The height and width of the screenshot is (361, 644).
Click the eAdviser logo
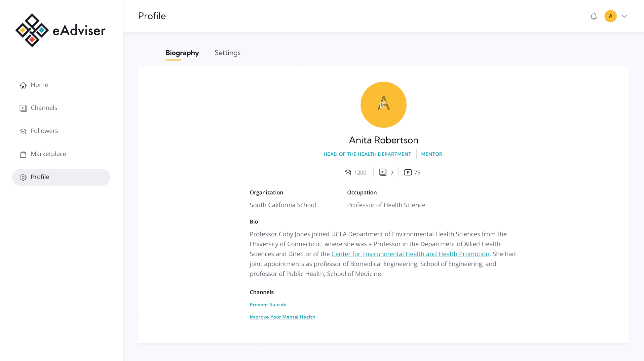(x=61, y=30)
